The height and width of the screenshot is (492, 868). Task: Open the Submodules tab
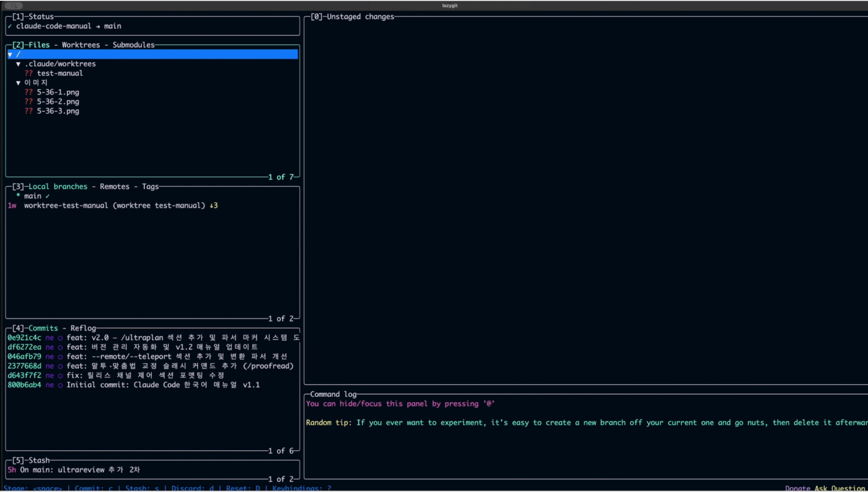pyautogui.click(x=134, y=45)
